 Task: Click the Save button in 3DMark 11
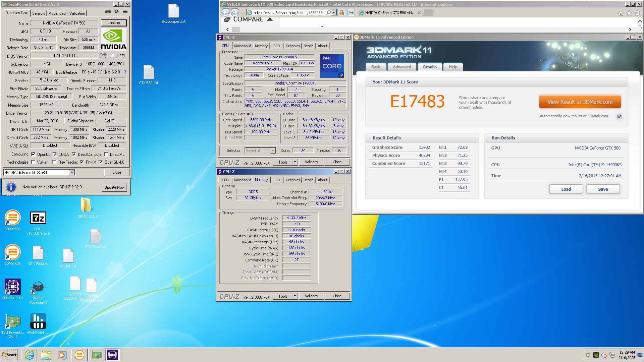pos(603,189)
